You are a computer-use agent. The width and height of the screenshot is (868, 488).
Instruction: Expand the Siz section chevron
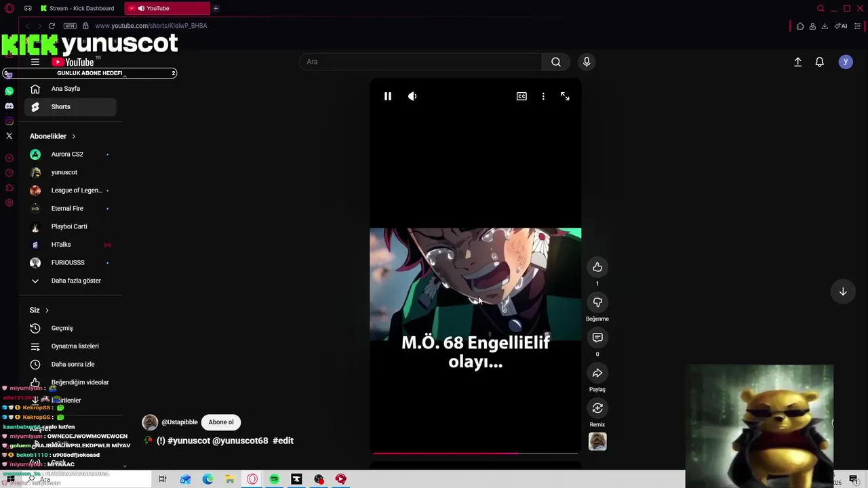point(47,310)
